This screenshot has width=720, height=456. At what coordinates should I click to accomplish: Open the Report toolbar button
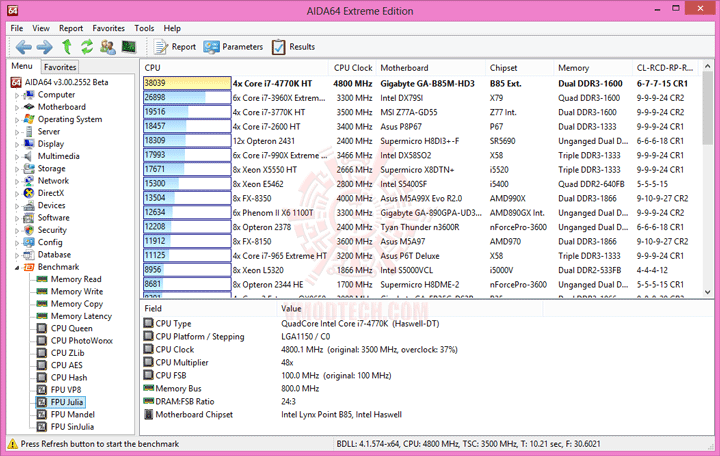click(x=175, y=47)
